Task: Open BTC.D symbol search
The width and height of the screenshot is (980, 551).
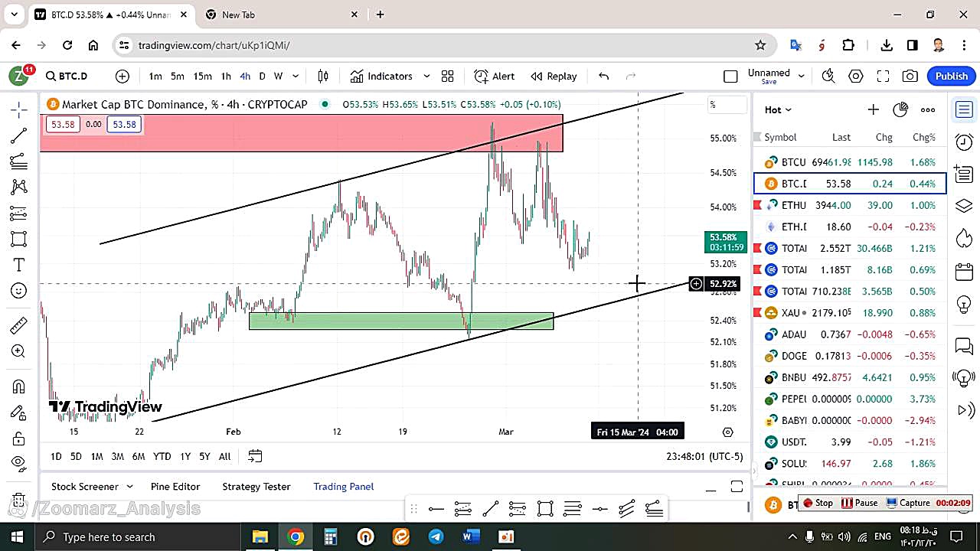Action: 67,76
